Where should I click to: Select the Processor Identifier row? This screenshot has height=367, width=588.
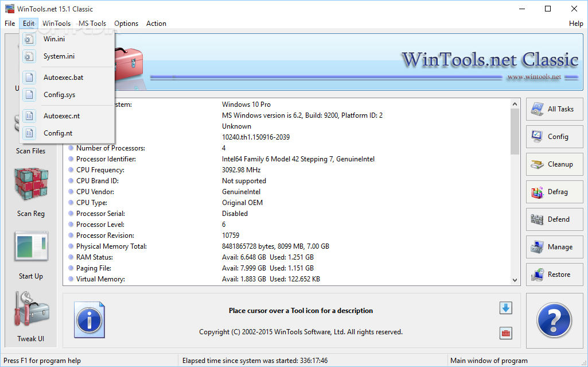click(x=287, y=159)
